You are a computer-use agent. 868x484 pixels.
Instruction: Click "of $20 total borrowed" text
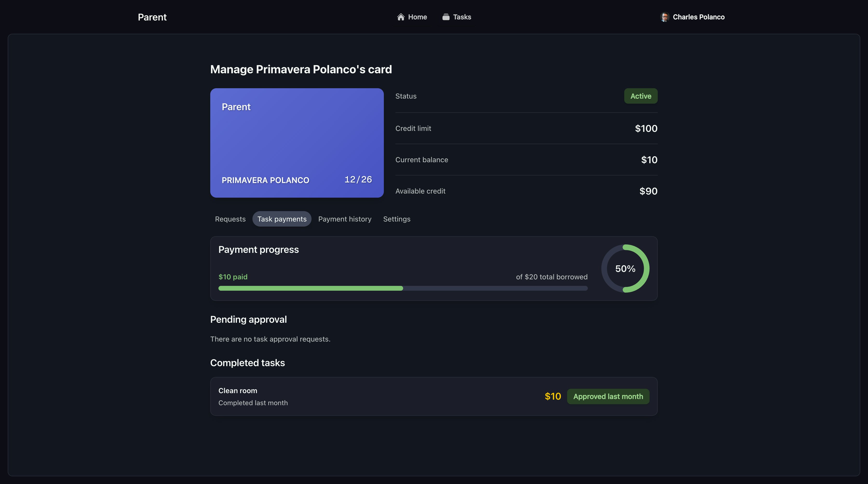pos(552,277)
